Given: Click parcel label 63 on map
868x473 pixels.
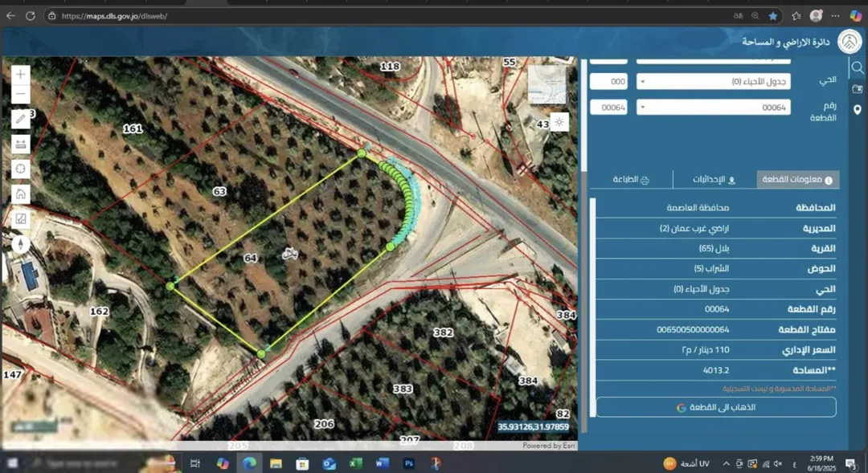Looking at the screenshot, I should click(x=219, y=191).
